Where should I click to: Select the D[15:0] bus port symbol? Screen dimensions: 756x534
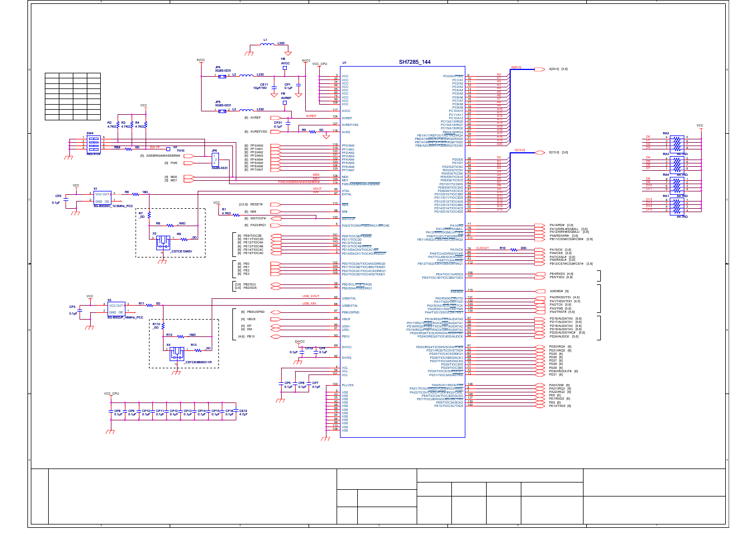tap(539, 152)
